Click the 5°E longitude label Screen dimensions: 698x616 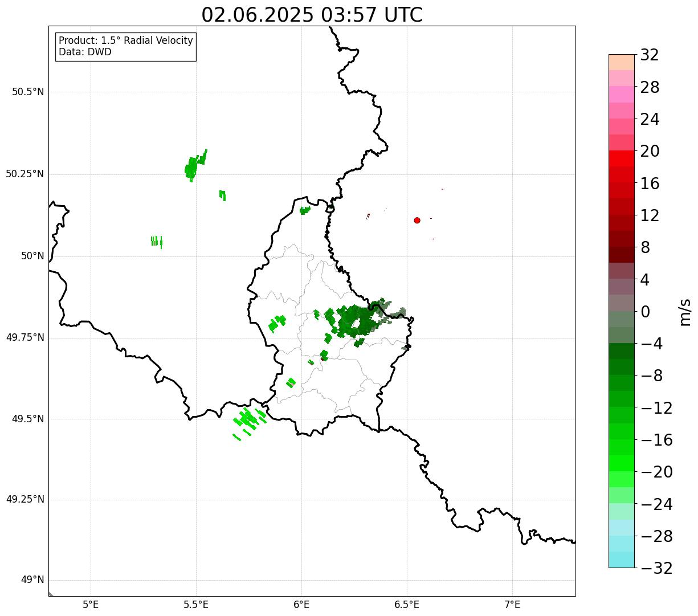91,605
